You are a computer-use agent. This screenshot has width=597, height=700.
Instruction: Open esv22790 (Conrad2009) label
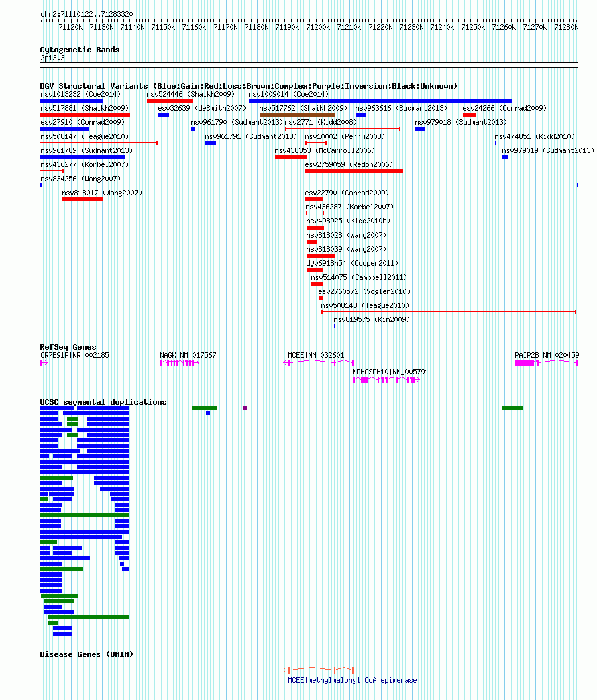pos(347,193)
